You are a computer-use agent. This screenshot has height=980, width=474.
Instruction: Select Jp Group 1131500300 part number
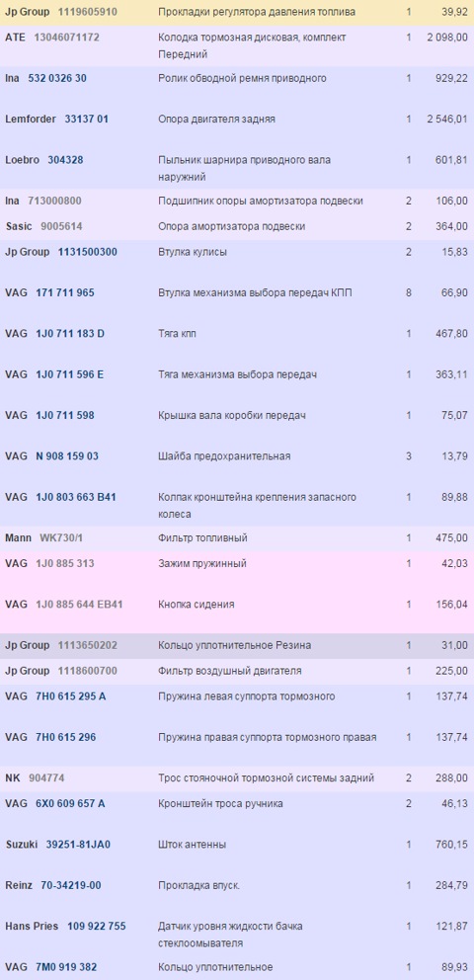(88, 252)
